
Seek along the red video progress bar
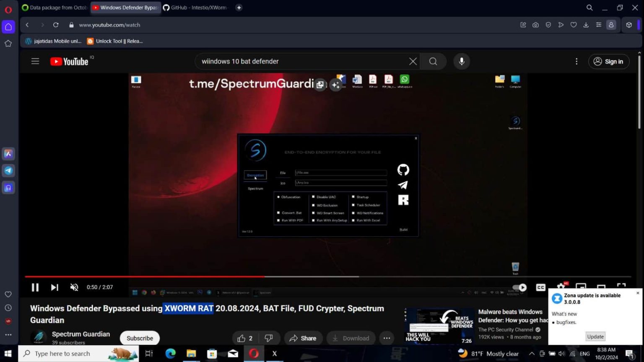(145, 277)
